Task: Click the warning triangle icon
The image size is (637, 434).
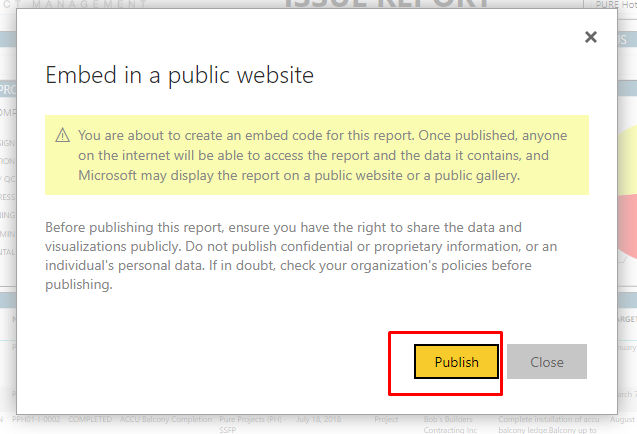Action: pyautogui.click(x=63, y=135)
